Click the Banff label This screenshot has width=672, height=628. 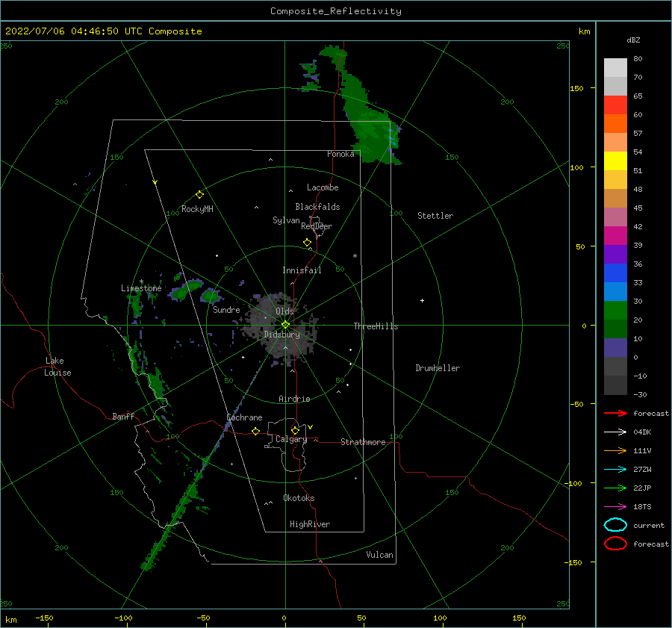pos(123,416)
